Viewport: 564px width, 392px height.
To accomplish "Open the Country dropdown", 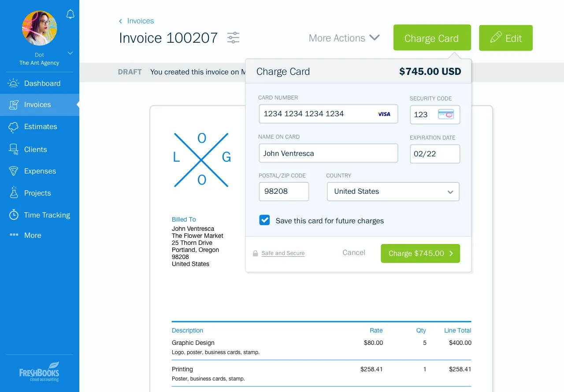I will coord(393,192).
